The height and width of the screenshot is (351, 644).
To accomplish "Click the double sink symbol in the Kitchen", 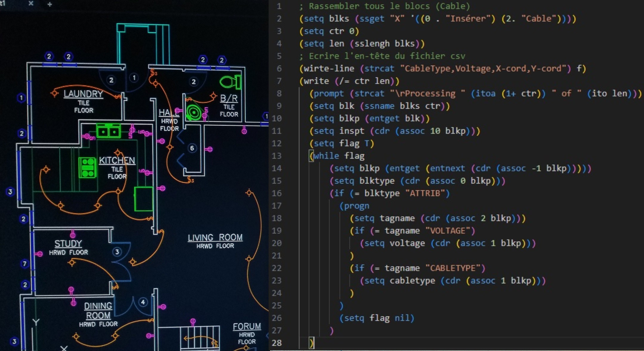I will pos(109,131).
